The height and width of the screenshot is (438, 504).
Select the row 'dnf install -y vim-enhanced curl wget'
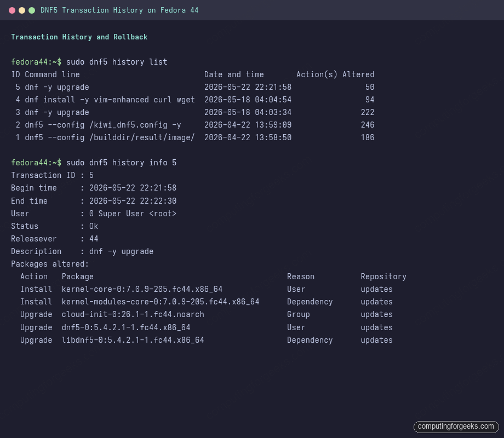tap(193, 100)
